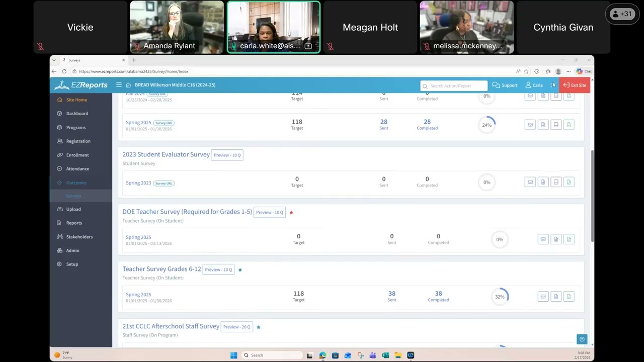Click the browser address bar URL
This screenshot has height=362, width=644.
pyautogui.click(x=134, y=71)
